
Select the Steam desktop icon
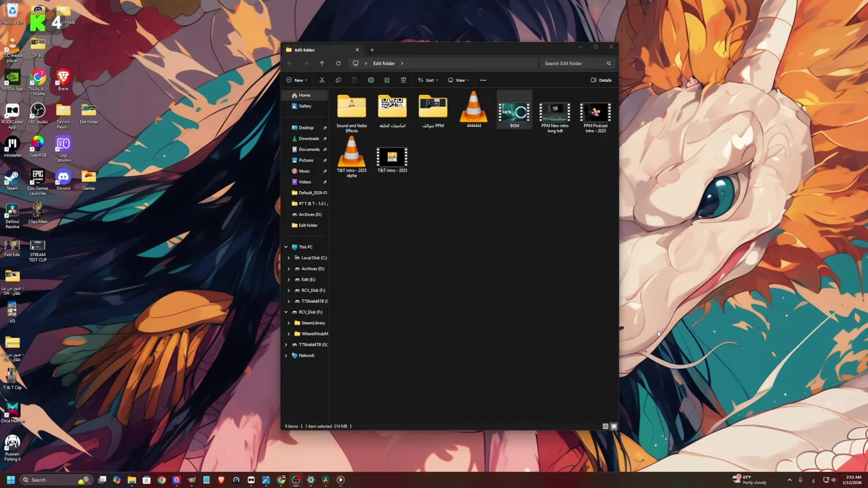point(12,180)
